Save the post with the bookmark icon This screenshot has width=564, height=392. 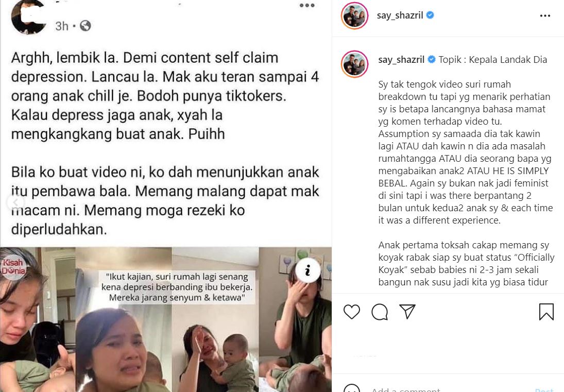click(546, 312)
